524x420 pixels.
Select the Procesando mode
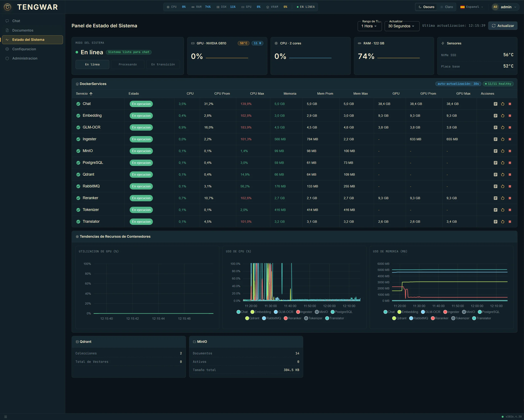tap(128, 64)
